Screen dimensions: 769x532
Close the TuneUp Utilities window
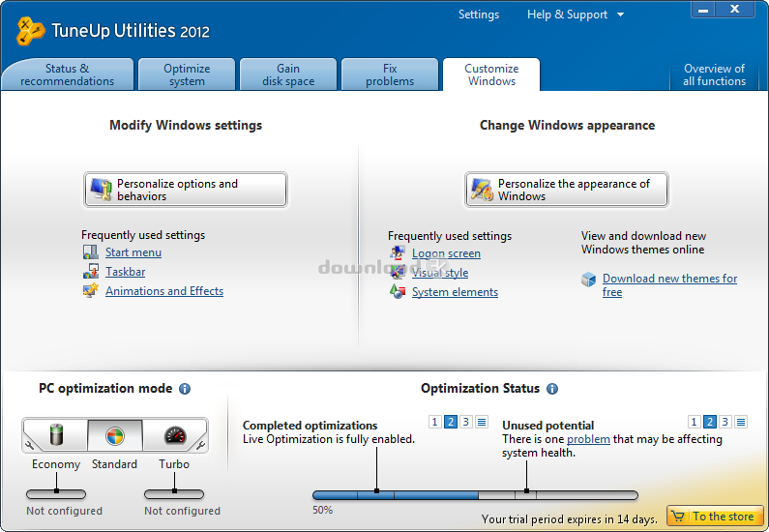tap(735, 10)
